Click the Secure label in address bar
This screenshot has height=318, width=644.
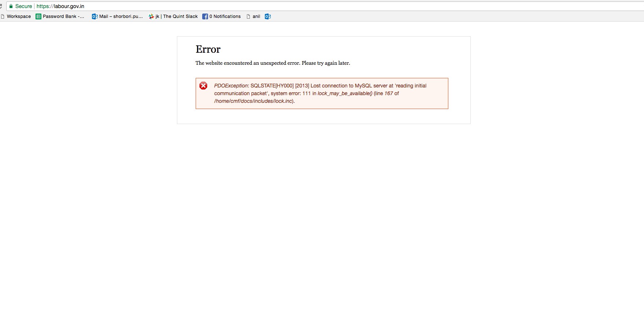pos(23,6)
